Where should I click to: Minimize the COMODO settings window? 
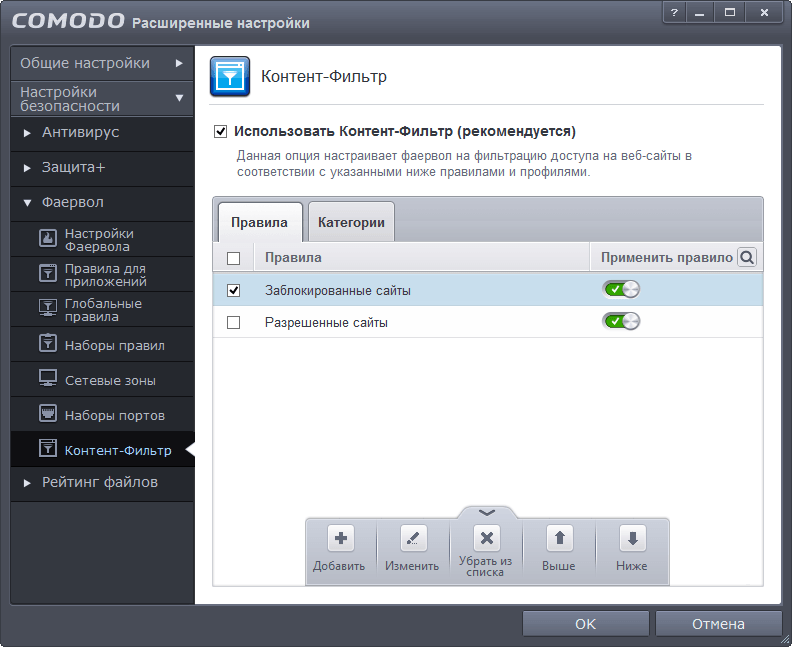click(700, 13)
